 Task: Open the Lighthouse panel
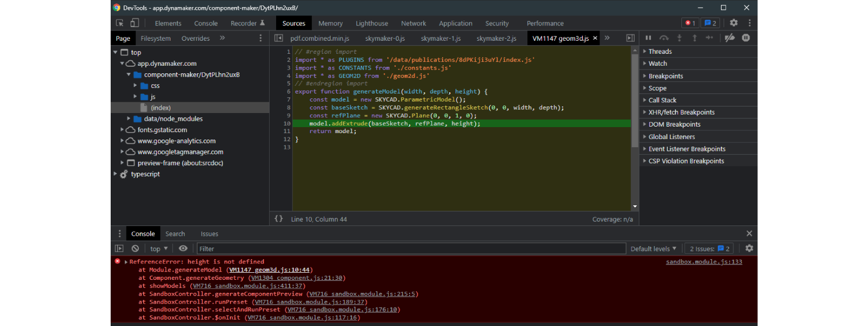[372, 23]
